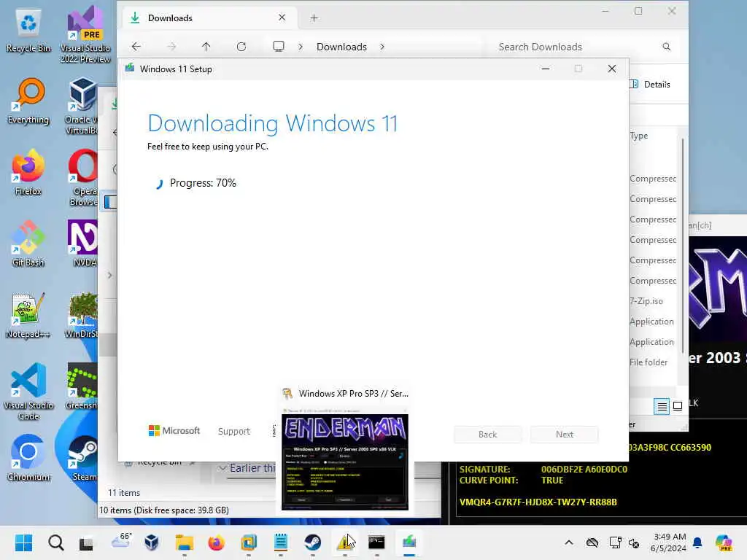The width and height of the screenshot is (747, 560).
Task: Click Enderman keygen preview thumbnail
Action: tap(345, 462)
